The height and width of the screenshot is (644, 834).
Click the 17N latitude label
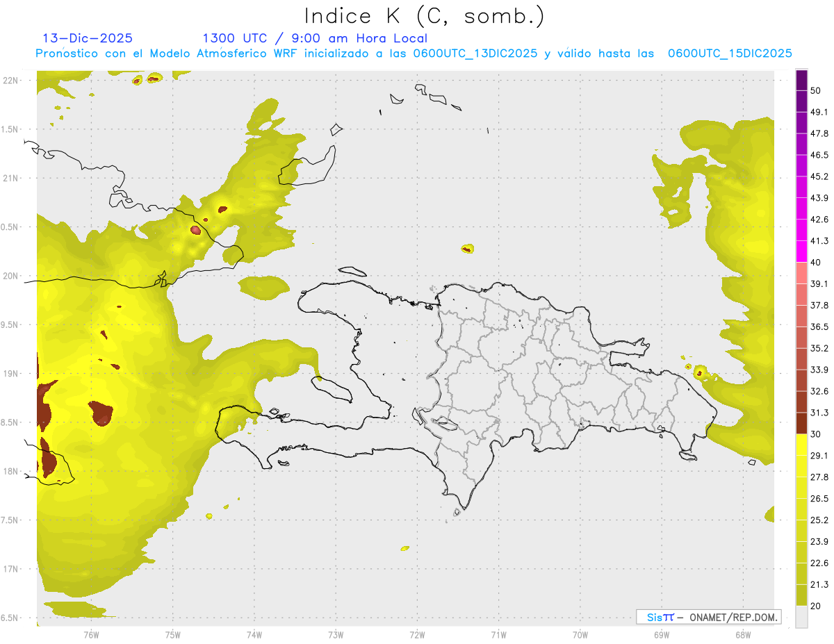10,569
